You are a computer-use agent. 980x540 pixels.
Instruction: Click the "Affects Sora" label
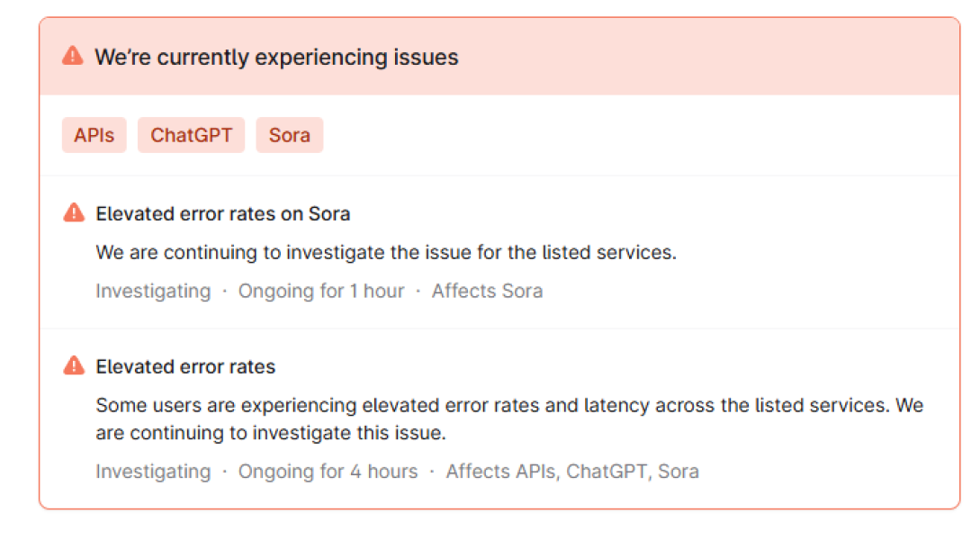487,292
